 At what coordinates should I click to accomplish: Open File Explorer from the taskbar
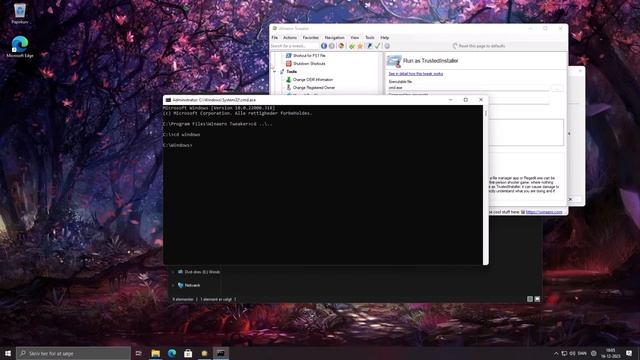point(156,353)
